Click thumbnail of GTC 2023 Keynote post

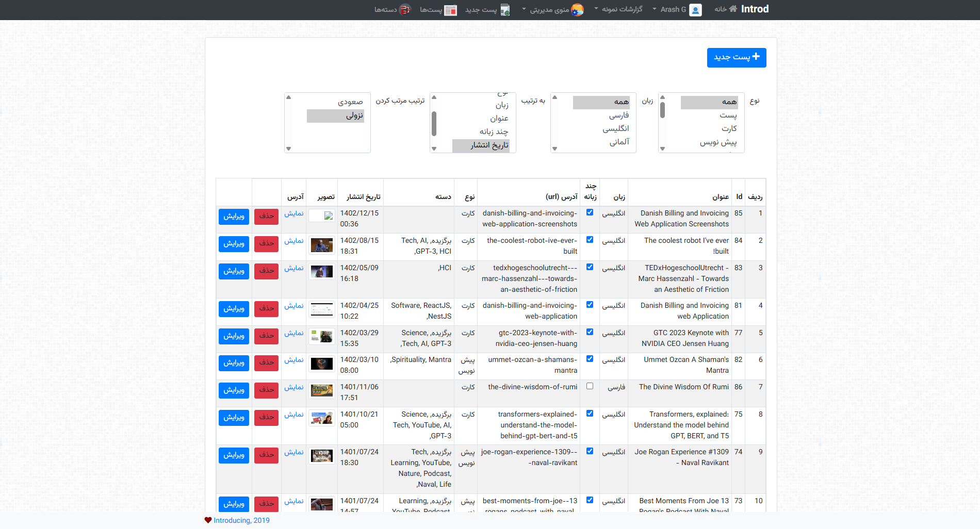(x=322, y=337)
